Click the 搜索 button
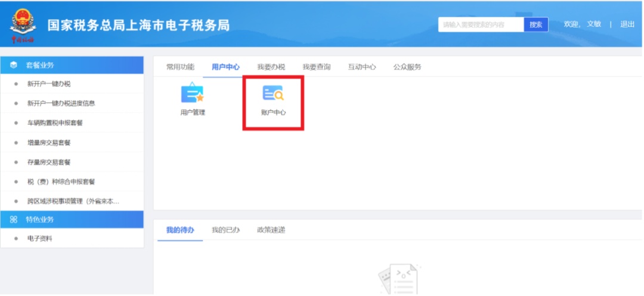The image size is (644, 296). pyautogui.click(x=536, y=24)
